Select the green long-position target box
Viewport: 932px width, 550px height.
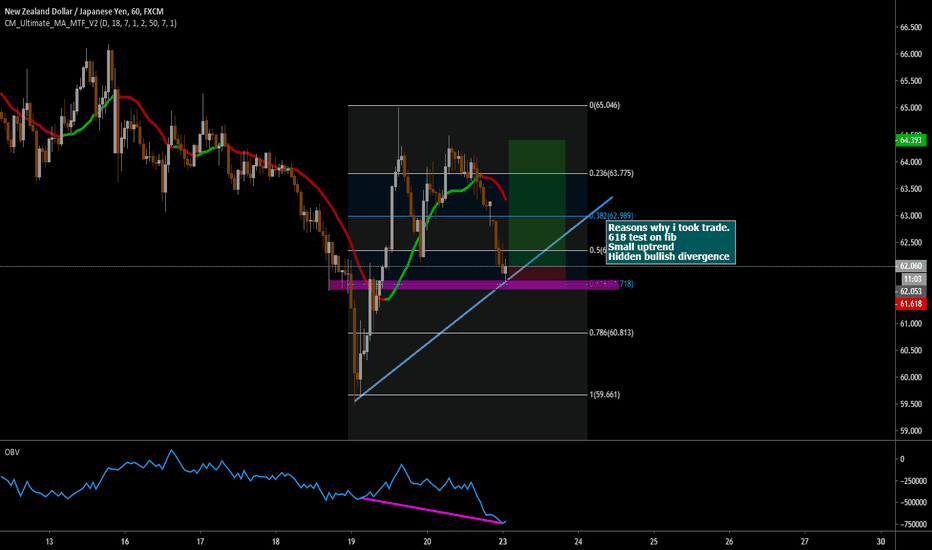tap(537, 203)
